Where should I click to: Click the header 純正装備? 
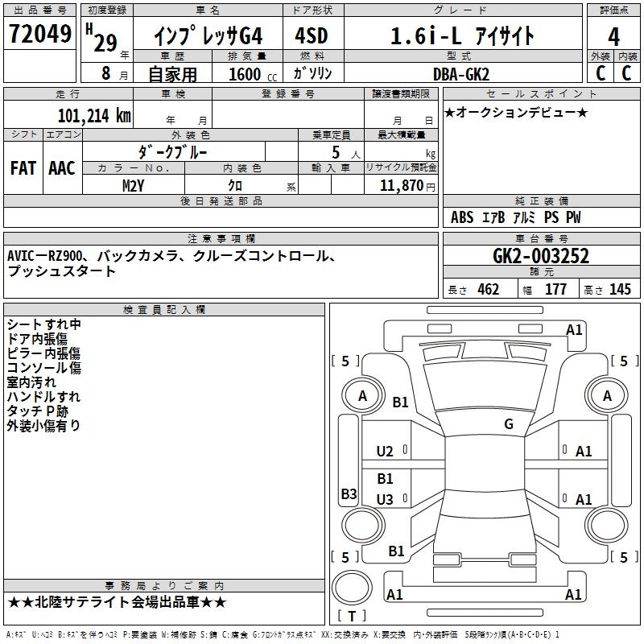542,200
